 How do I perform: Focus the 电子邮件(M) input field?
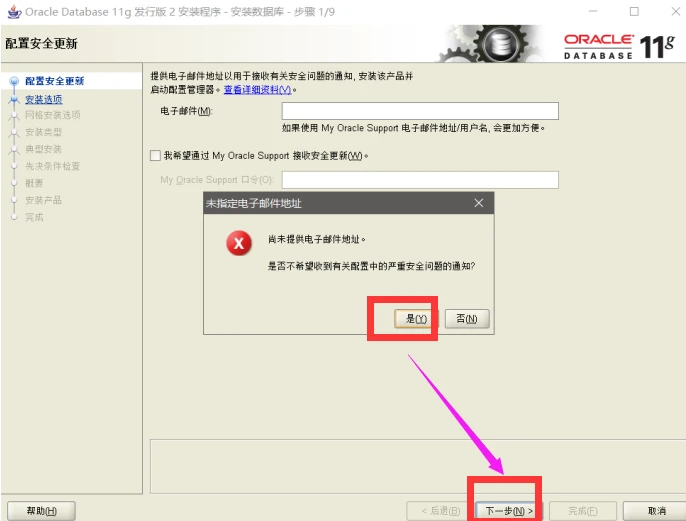pyautogui.click(x=420, y=111)
